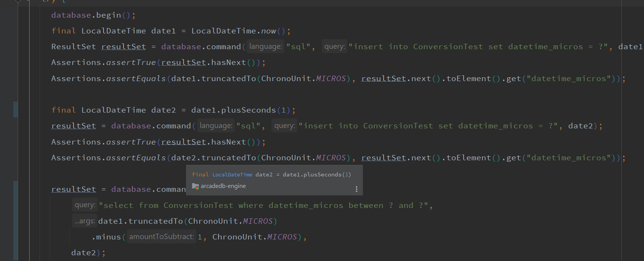
Task: Click 'plusSeconds' in the editor's date2 declaration
Action: [x=249, y=110]
